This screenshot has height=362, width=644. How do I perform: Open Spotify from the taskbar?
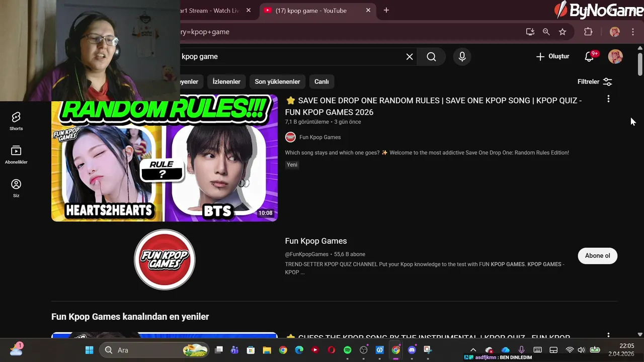[x=347, y=350]
